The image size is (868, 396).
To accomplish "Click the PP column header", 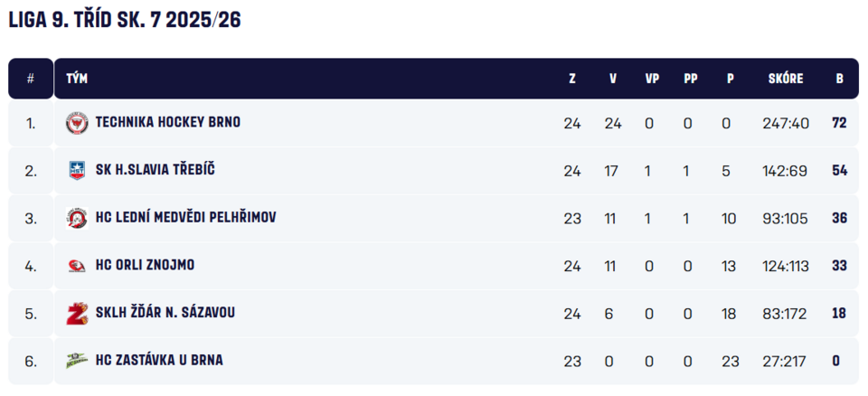I will pos(691,79).
